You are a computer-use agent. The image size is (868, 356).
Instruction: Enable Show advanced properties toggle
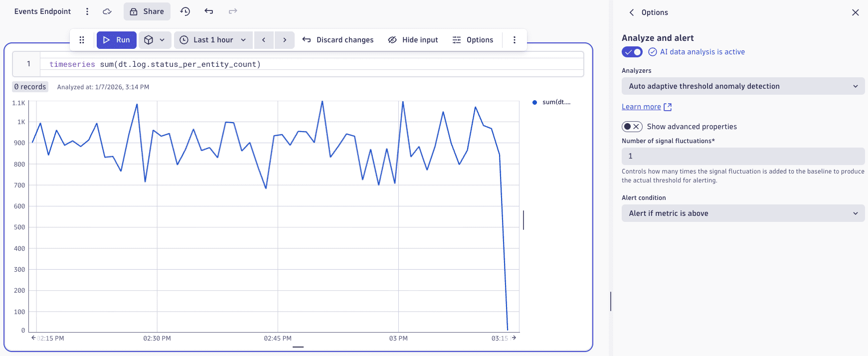pos(632,127)
